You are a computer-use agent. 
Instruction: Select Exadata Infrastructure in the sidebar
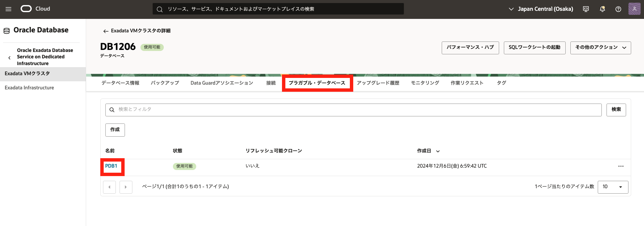coord(29,88)
